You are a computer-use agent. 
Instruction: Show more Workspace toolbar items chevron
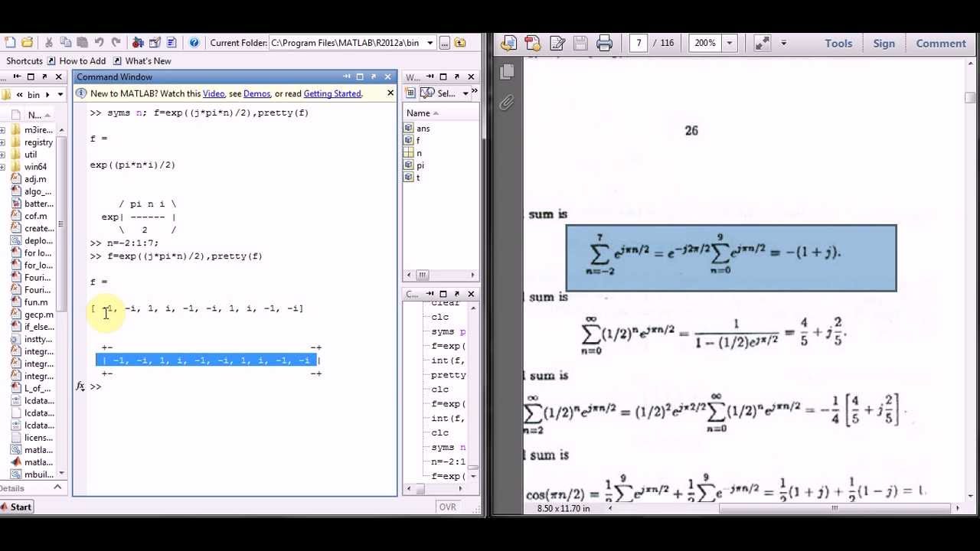pos(475,92)
